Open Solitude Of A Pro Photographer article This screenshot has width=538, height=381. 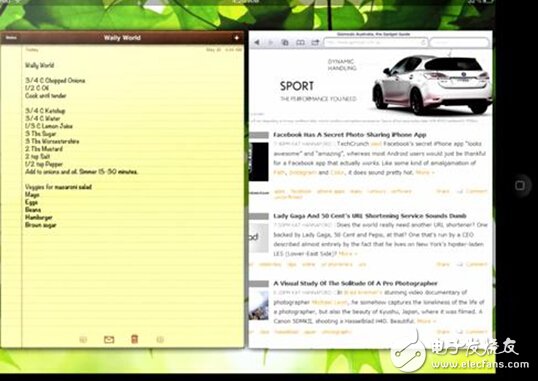355,283
